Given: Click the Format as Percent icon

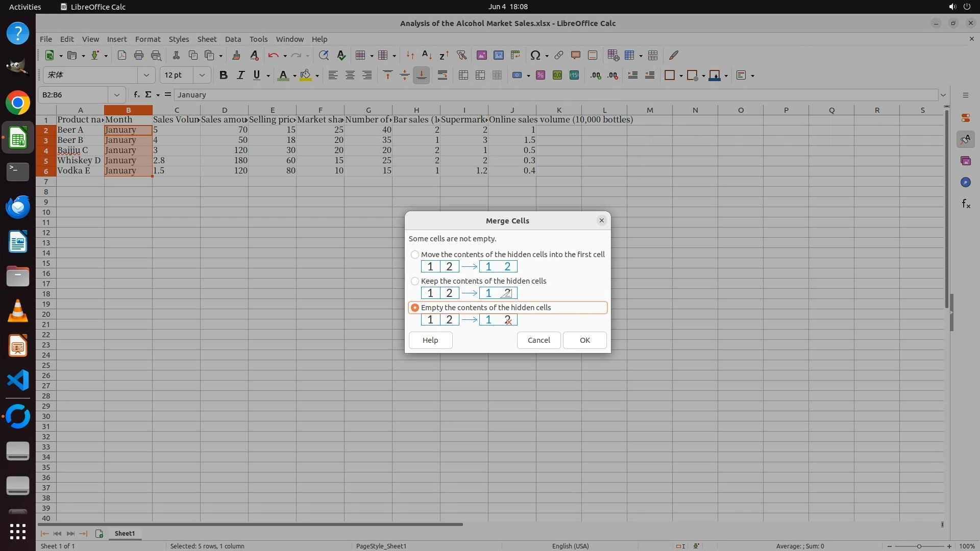Looking at the screenshot, I should [541, 76].
